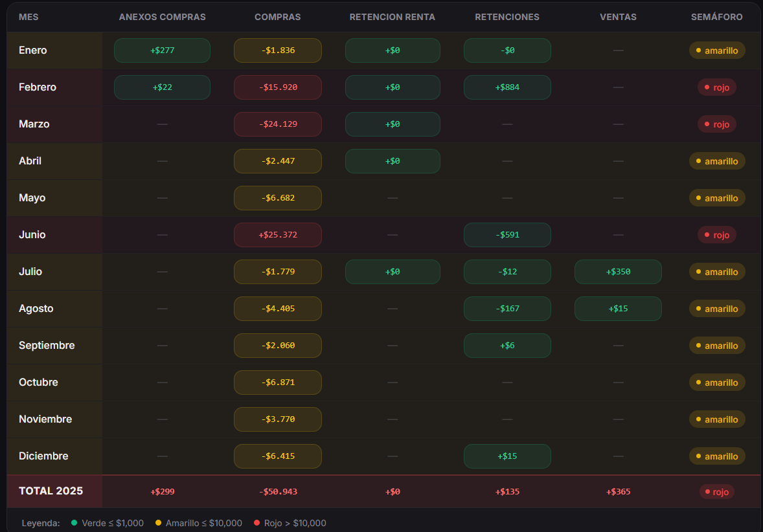Click Febrero's +$884 retenciones cell
Viewport: 763px width, 532px height.
click(507, 87)
